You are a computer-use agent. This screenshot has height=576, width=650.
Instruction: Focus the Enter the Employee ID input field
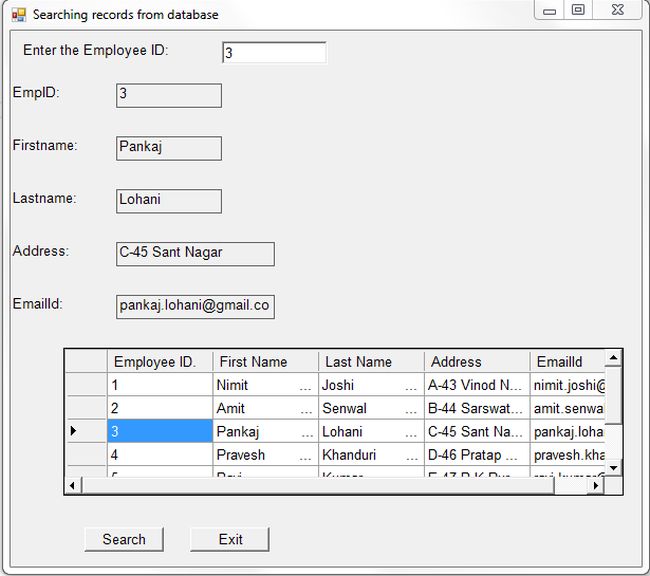[x=274, y=53]
